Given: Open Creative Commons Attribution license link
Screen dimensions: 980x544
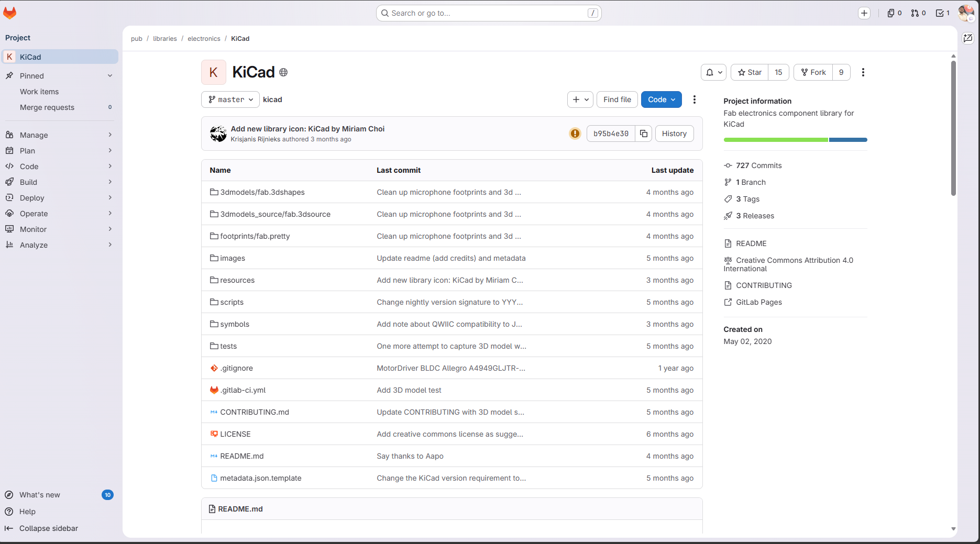Looking at the screenshot, I should (788, 264).
